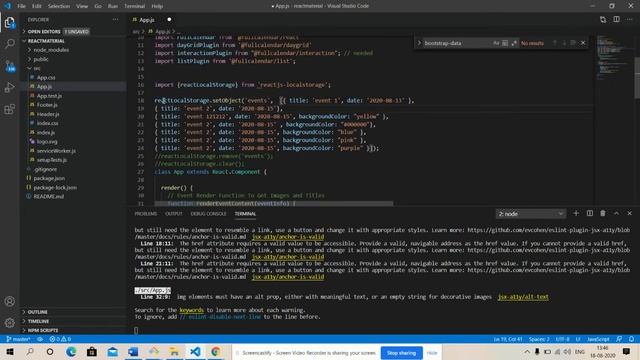
Task: Click the errors and warnings count in status bar
Action: (60, 339)
